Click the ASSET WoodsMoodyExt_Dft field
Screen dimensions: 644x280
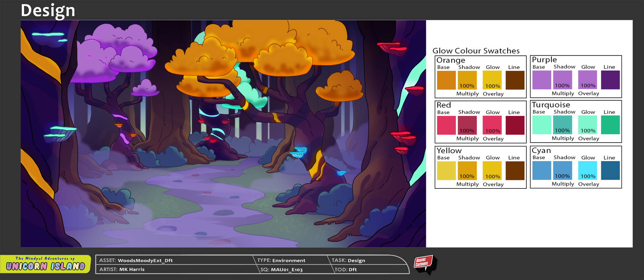pyautogui.click(x=145, y=260)
